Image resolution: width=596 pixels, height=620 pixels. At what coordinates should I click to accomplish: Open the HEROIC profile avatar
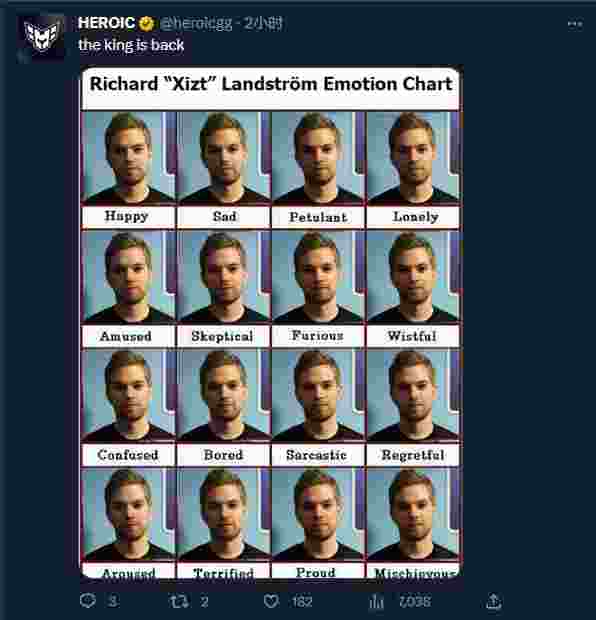pos(41,37)
